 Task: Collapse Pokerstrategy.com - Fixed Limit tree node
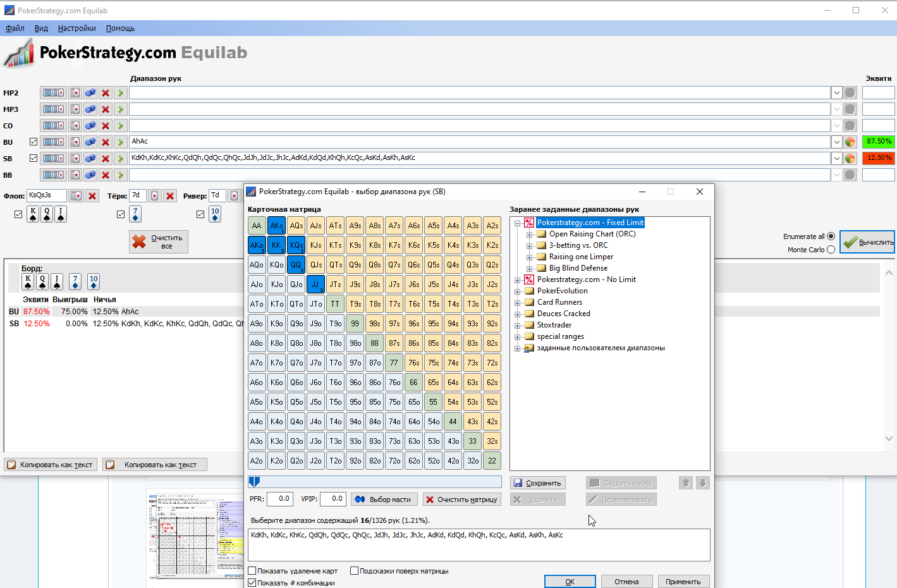518,223
